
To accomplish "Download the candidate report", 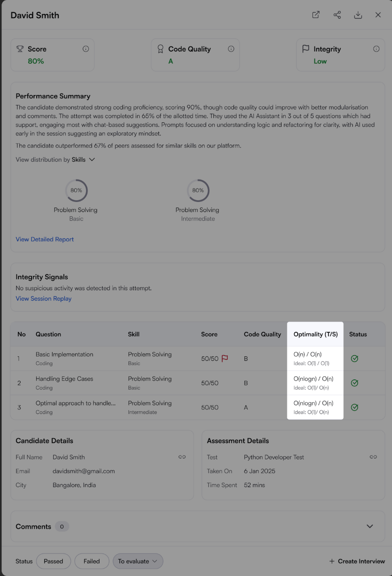I will 358,15.
